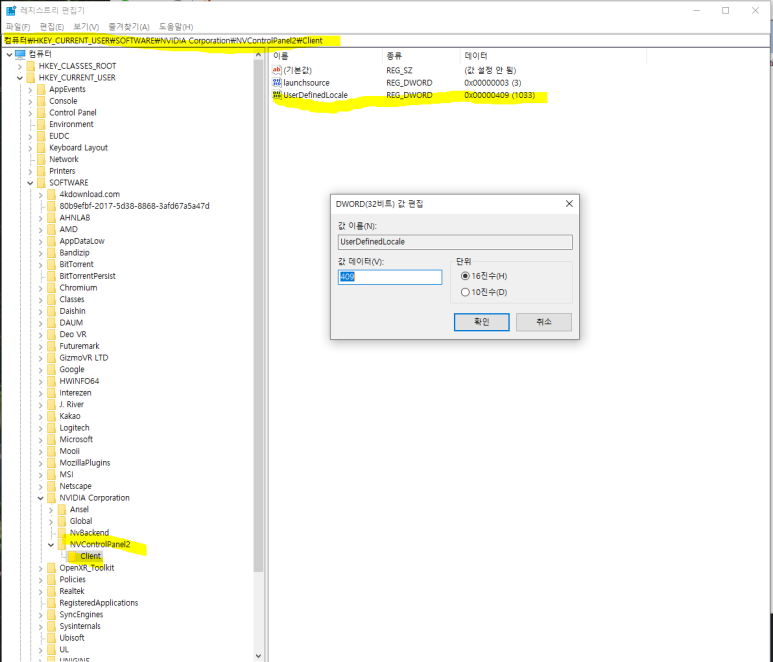Screen dimensions: 773x662
Task: Click the NVControlPanel2 folder icon
Action: tap(62, 544)
